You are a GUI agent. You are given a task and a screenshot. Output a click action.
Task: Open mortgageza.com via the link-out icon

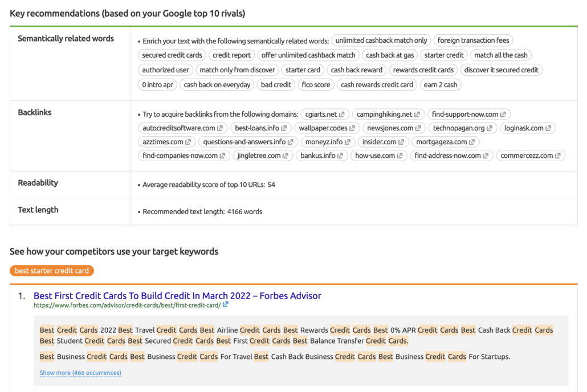tap(471, 142)
